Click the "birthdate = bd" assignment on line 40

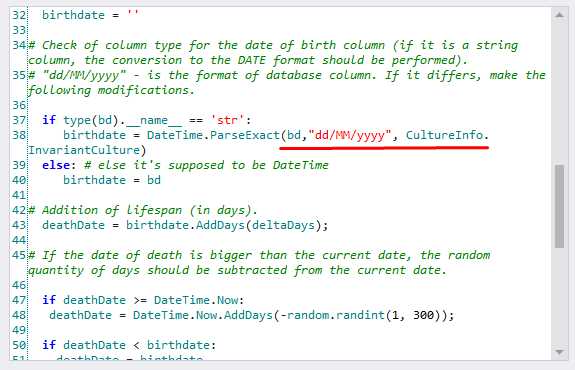[x=112, y=180]
